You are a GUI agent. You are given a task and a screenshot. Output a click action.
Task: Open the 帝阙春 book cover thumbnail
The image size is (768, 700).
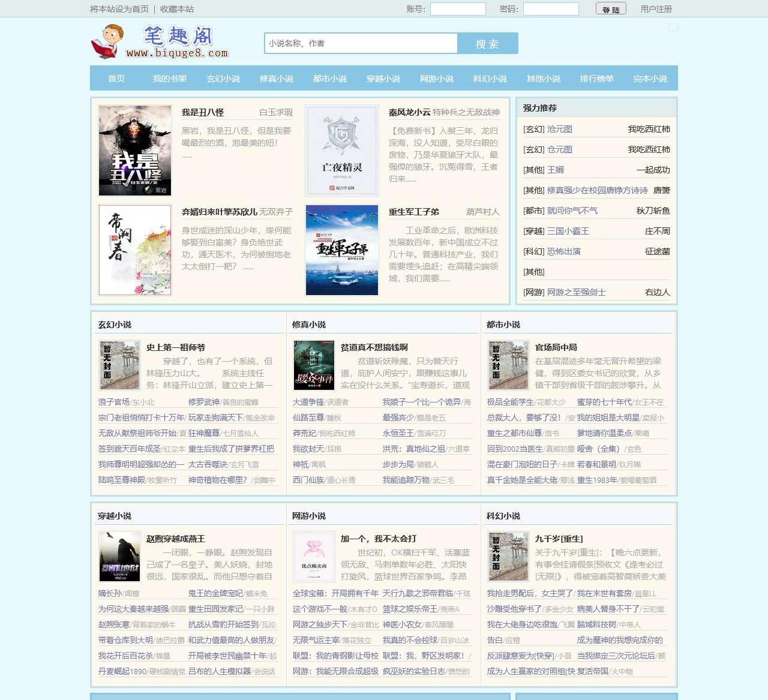point(135,250)
